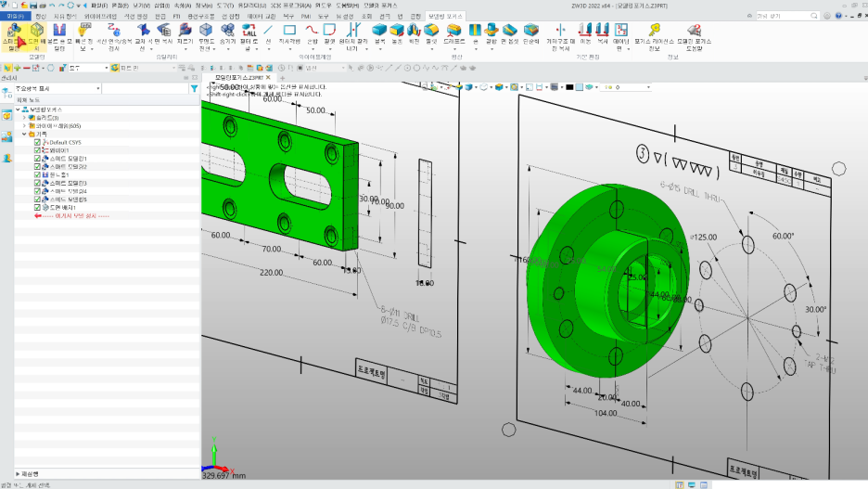Viewport: 868px width, 489px height.
Task: Click the black color swatch in view toolbar
Action: click(569, 87)
